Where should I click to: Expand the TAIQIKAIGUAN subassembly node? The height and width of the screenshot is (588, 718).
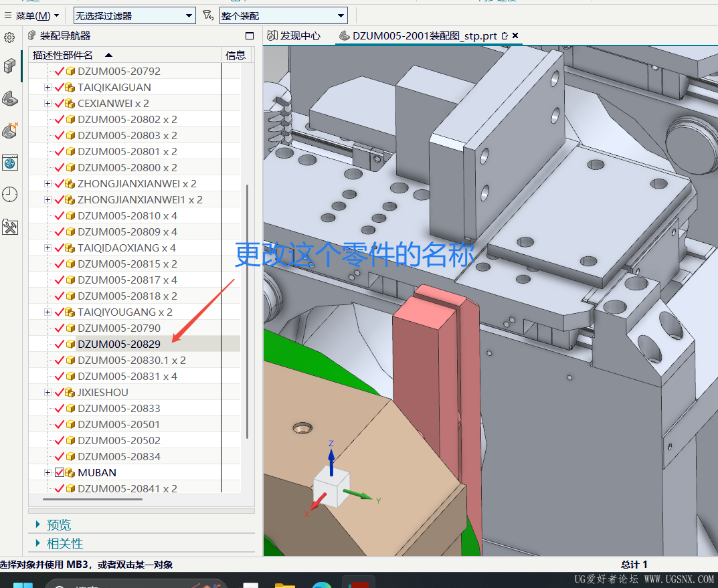tap(48, 87)
